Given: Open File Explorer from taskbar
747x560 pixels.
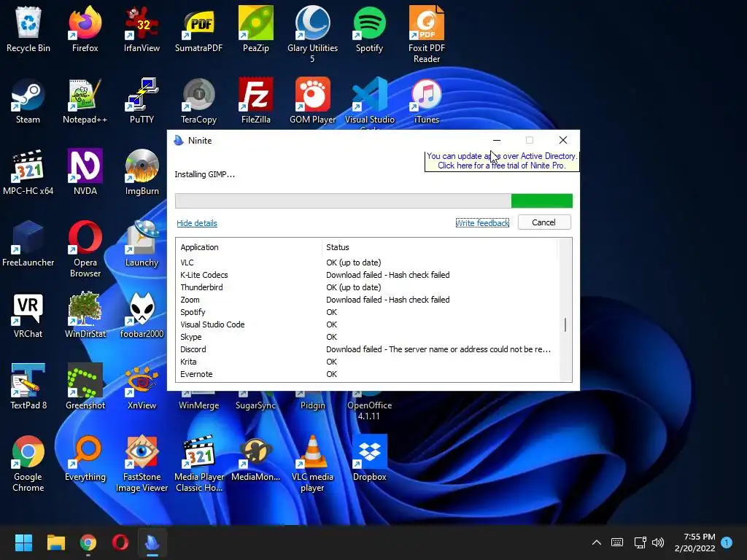Looking at the screenshot, I should pos(55,542).
